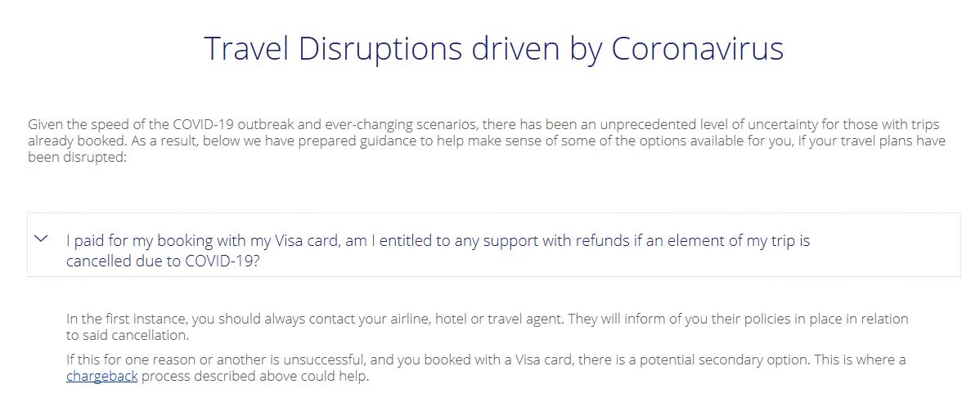Click answer line starting "If this for one reason"
The image size is (980, 411).
486,360
